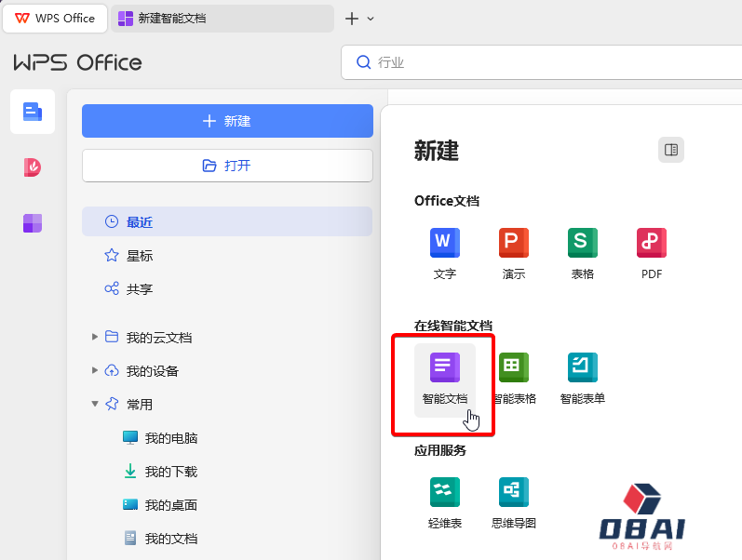Create a 智能表单 smart form
Image resolution: width=742 pixels, height=560 pixels.
pyautogui.click(x=582, y=378)
